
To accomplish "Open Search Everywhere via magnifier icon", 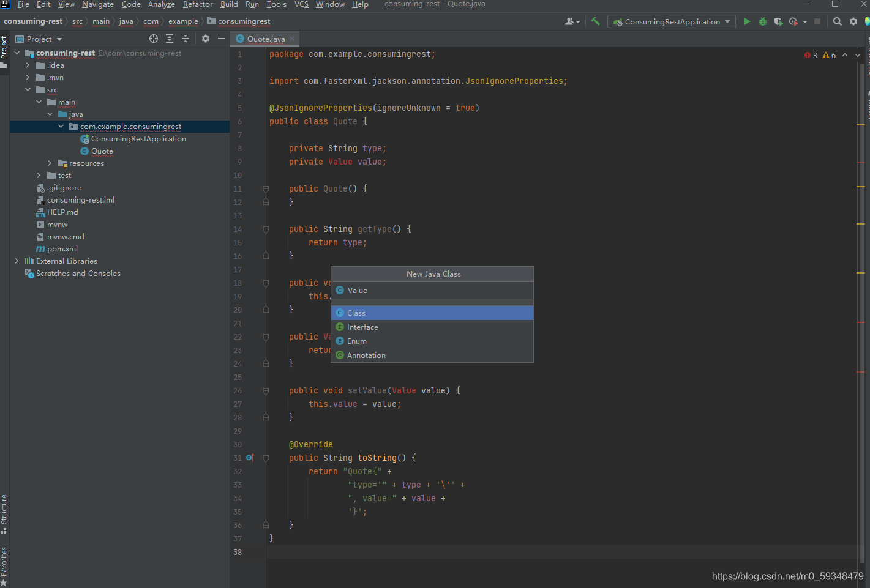I will tap(837, 21).
